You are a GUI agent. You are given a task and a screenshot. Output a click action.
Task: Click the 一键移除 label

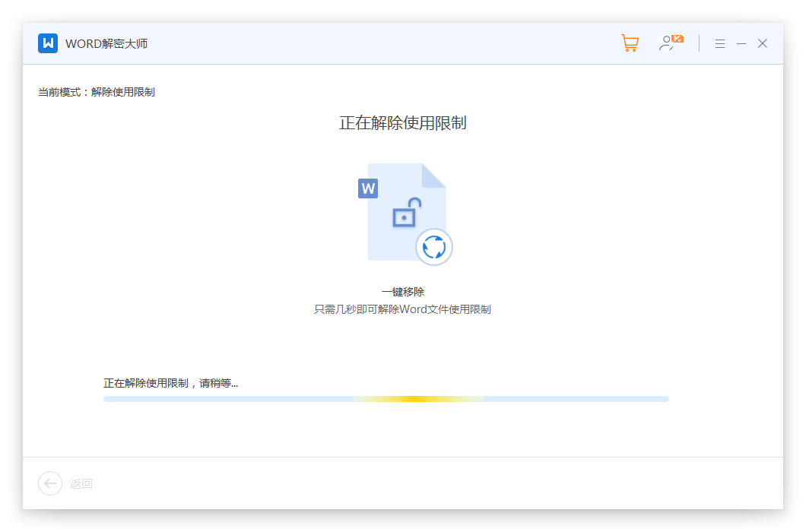(403, 292)
